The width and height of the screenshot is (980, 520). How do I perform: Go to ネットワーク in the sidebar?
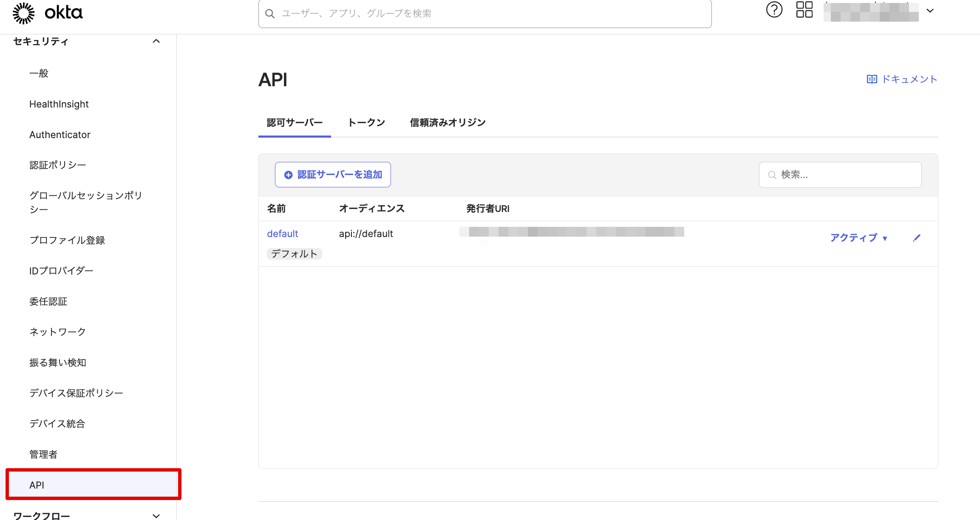point(58,332)
